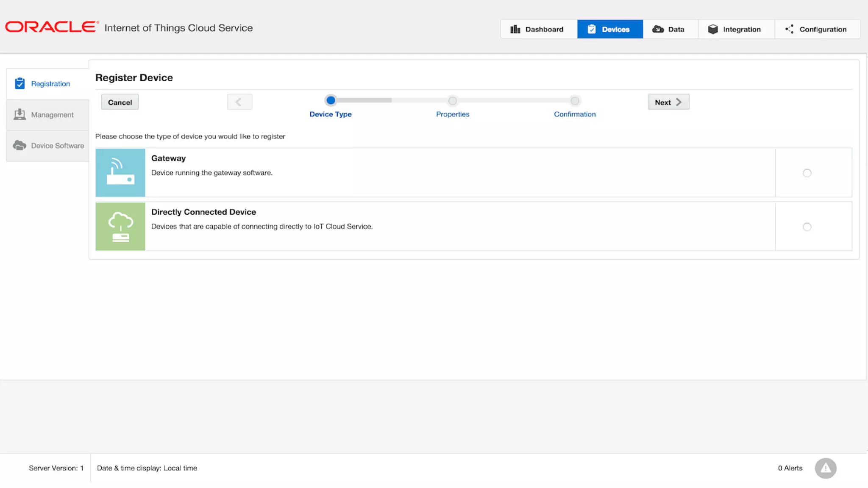Image resolution: width=868 pixels, height=488 pixels.
Task: Click 'Internet of Things Cloud Service' title
Action: click(178, 28)
